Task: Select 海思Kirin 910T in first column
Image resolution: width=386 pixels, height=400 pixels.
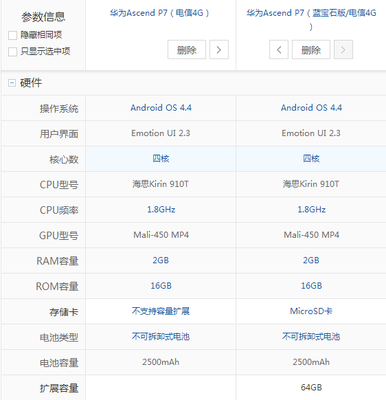Action: pyautogui.click(x=161, y=184)
